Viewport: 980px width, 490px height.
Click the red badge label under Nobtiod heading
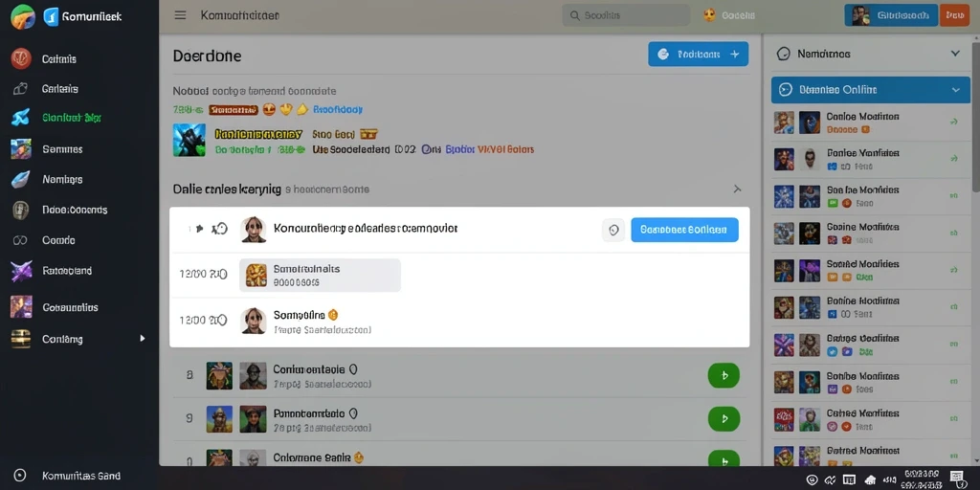click(234, 110)
